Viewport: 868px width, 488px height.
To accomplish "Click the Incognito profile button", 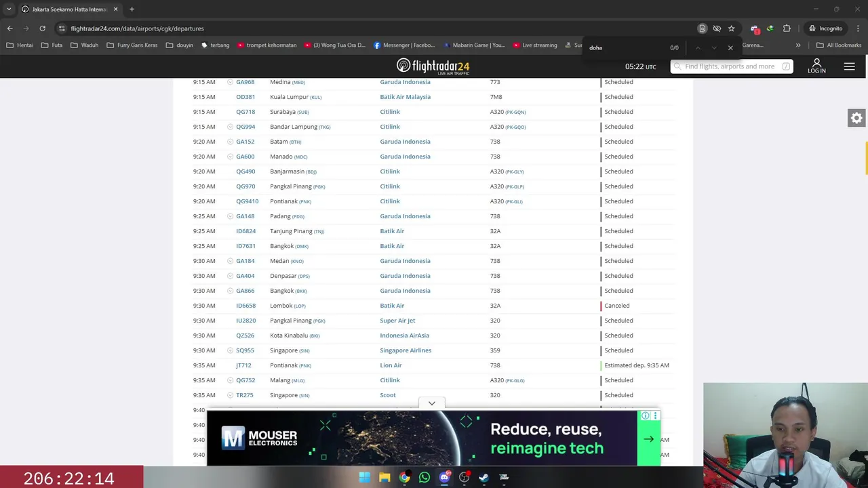I will [x=825, y=28].
